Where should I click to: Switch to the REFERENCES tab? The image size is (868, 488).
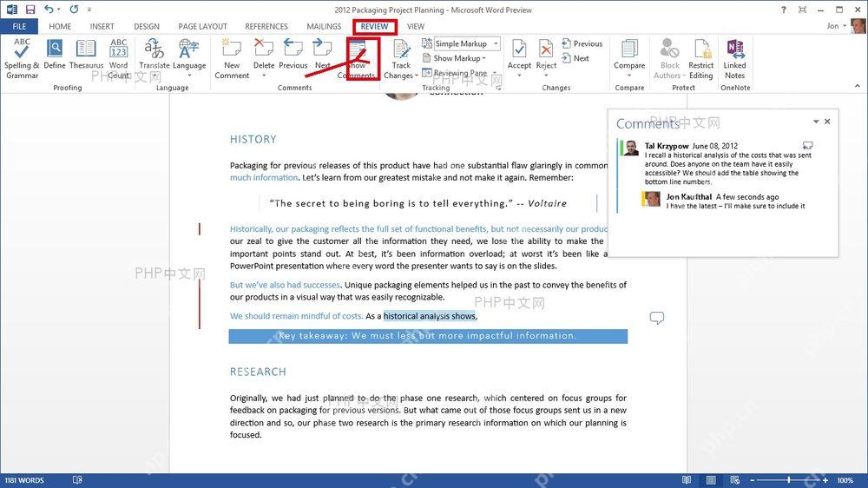coord(266,27)
